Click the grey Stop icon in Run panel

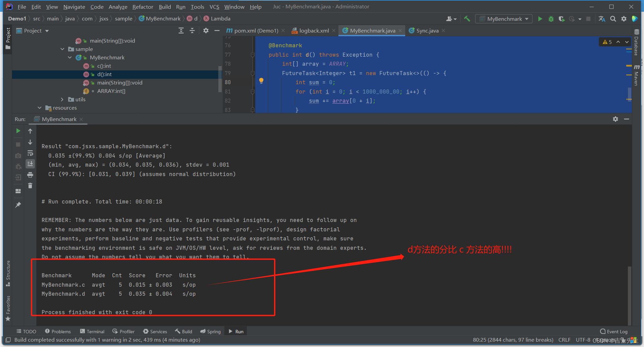click(x=18, y=144)
